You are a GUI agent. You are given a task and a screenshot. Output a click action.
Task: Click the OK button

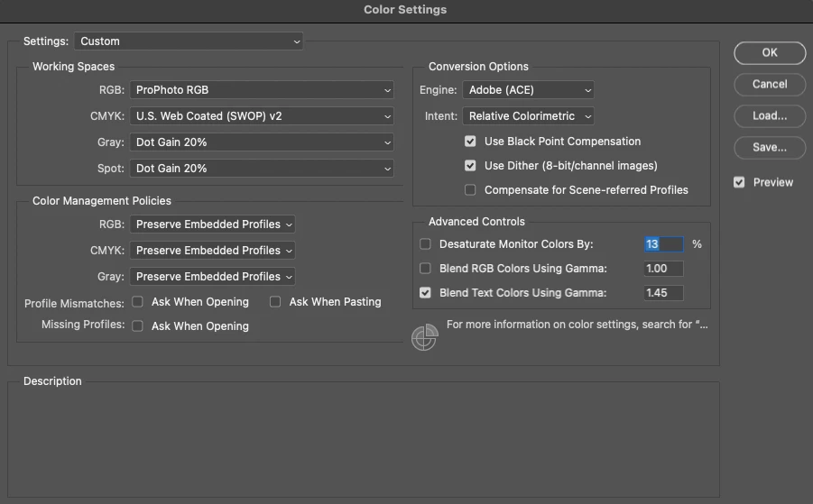(769, 53)
